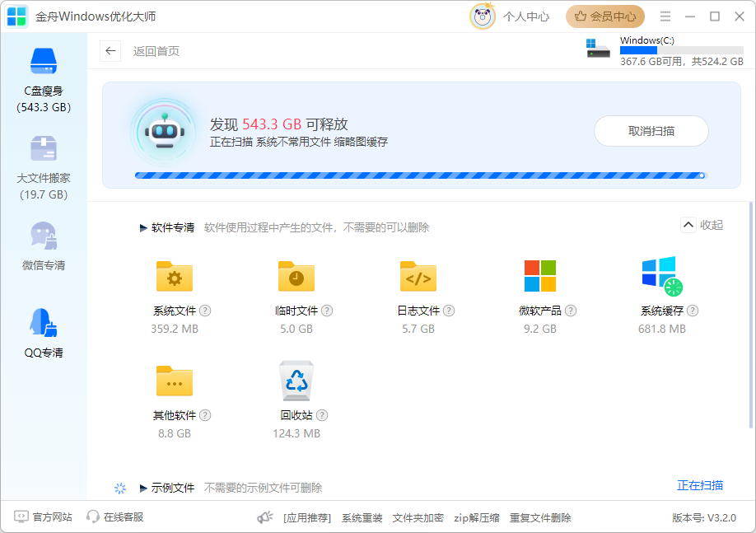Open the C盘瘦身 disk cleanup section

click(x=44, y=80)
